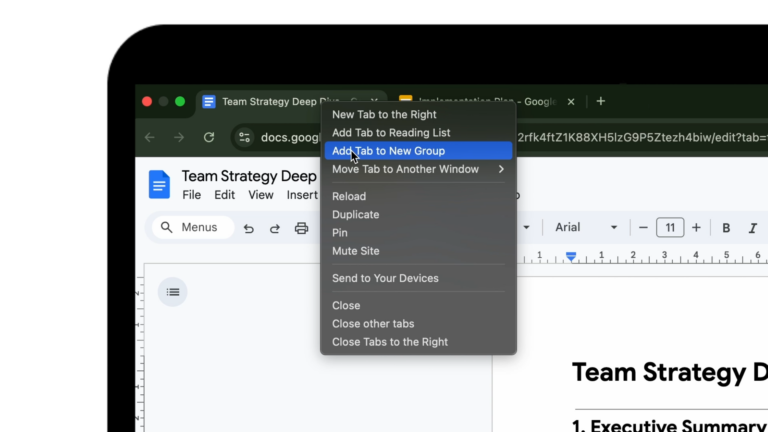Screen dimensions: 768x432
Task: Click the font size input field
Action: click(x=670, y=228)
